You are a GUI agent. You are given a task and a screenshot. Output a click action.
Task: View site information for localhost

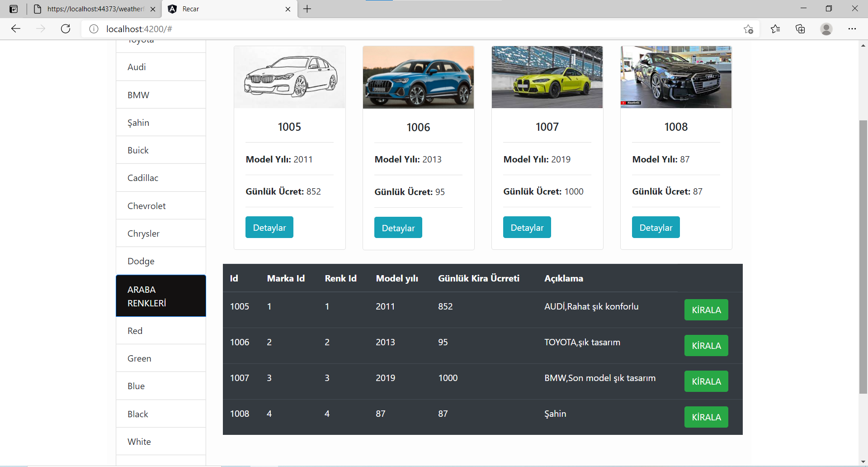click(x=94, y=29)
